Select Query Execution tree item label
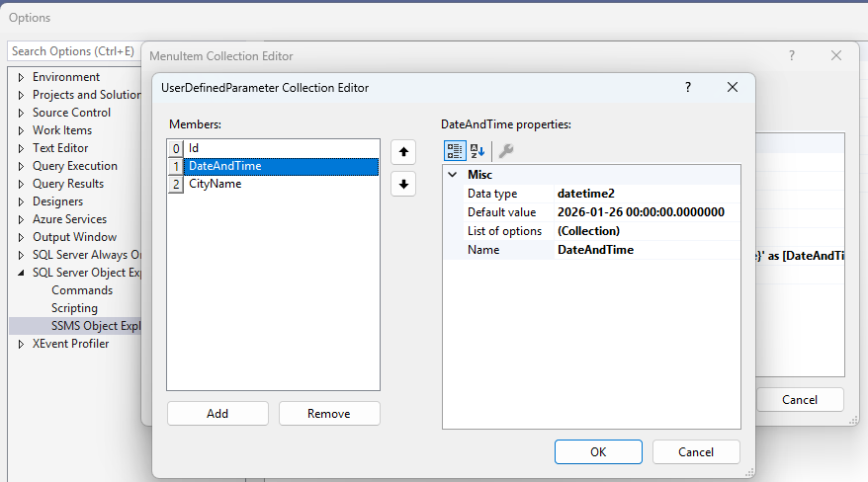Viewport: 868px width, 482px height. (x=75, y=166)
